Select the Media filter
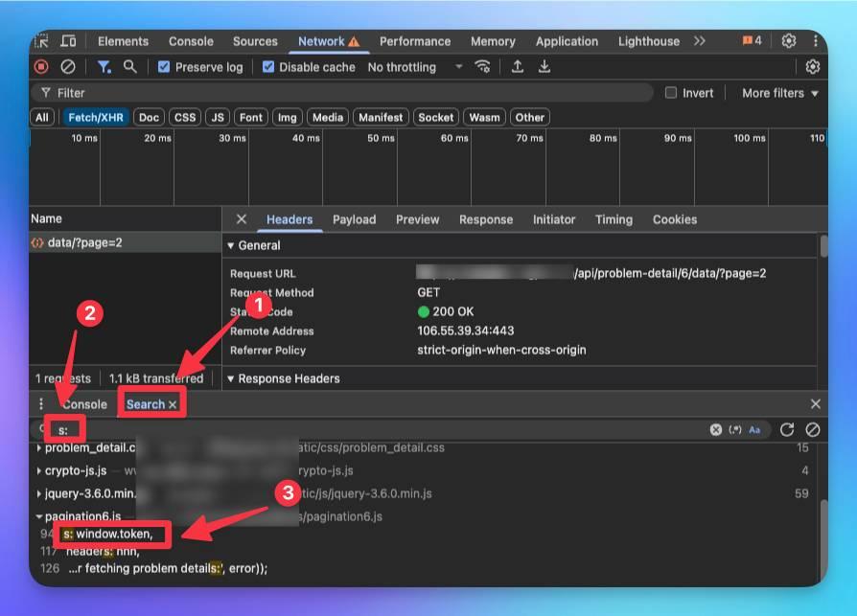 click(328, 118)
